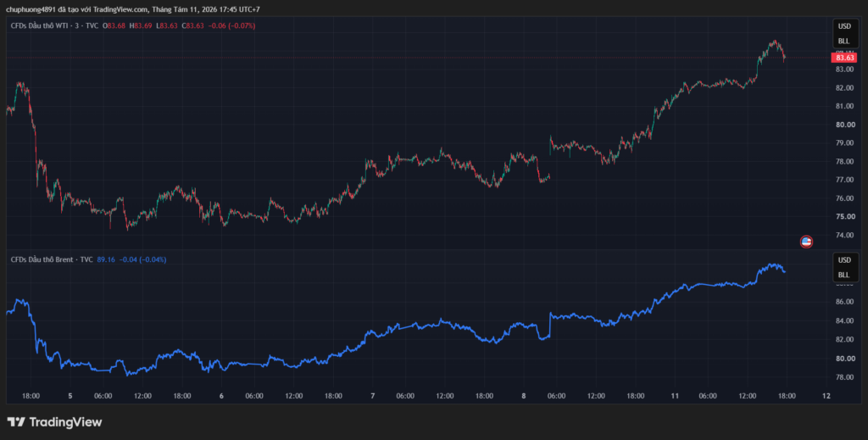Click 75.00 on the WTI price axis
This screenshot has height=440, width=868.
(x=844, y=216)
